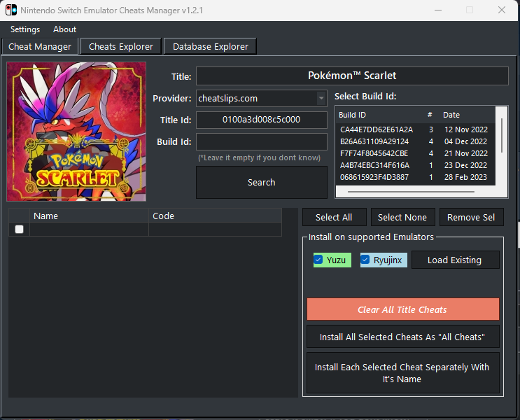This screenshot has width=520, height=420.
Task: Click the Date column header
Action: (x=451, y=115)
